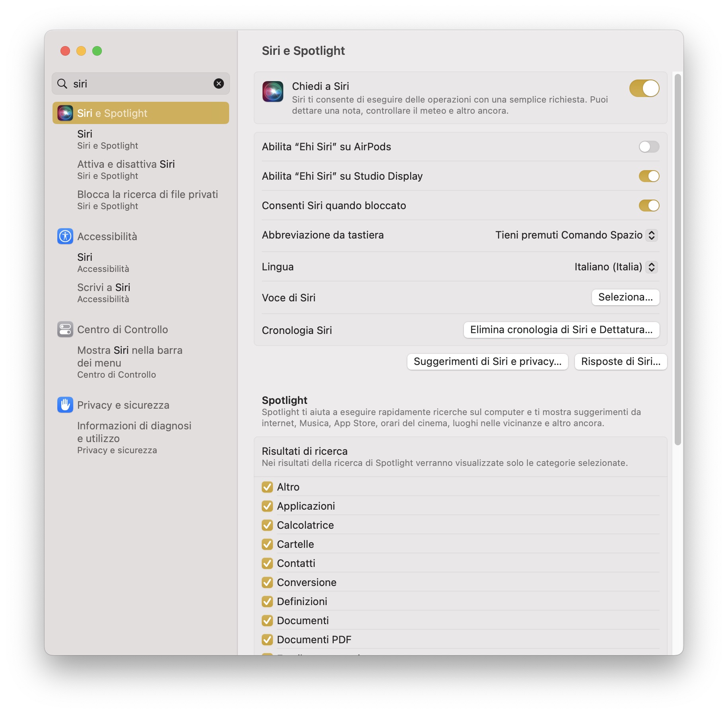
Task: Click the Centro di Controllo icon
Action: 65,330
